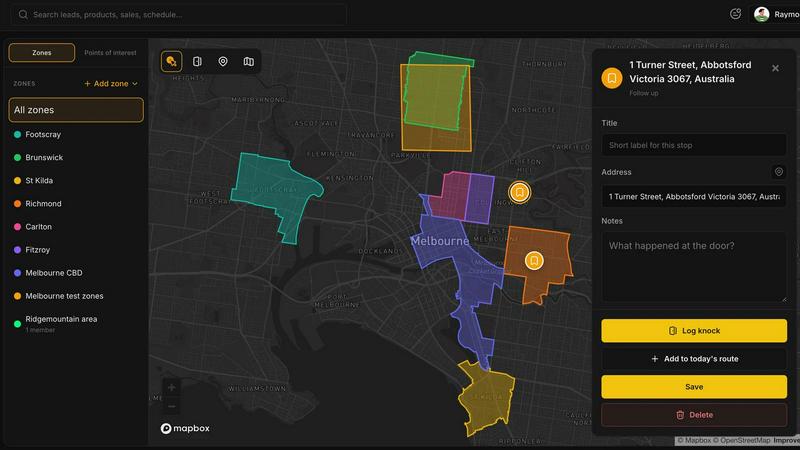Switch to the Points of interest tab

coord(110,53)
